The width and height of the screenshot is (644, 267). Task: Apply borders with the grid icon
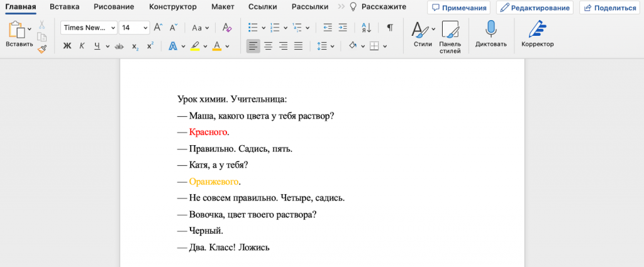pyautogui.click(x=374, y=46)
